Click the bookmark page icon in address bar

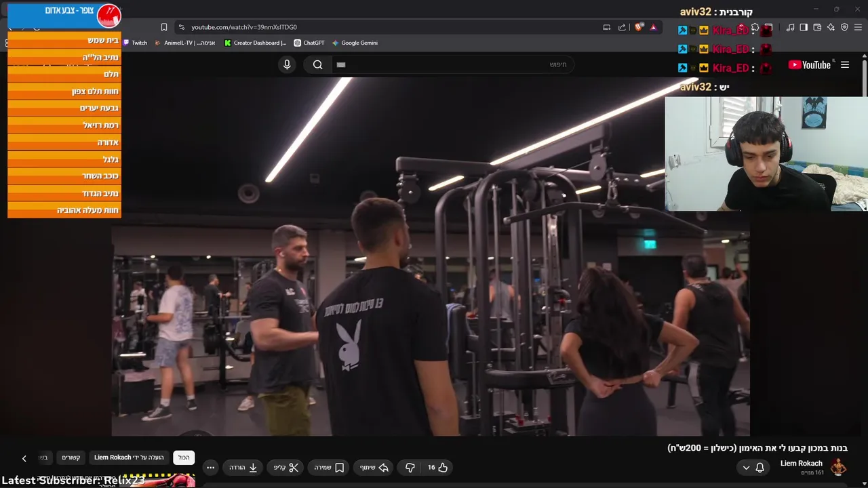(163, 27)
